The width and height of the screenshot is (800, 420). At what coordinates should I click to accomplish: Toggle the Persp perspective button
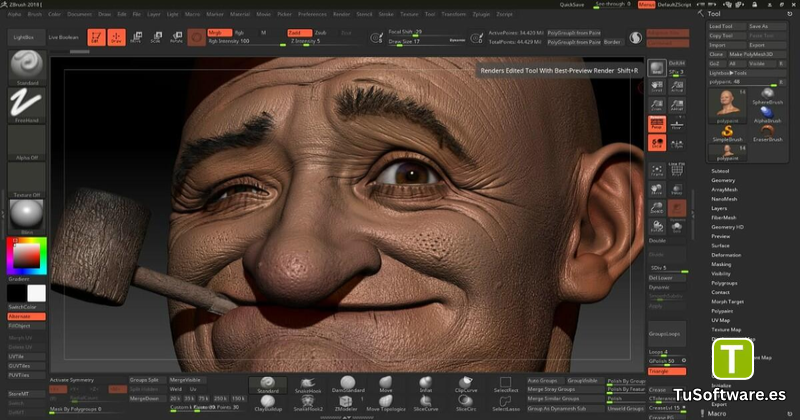tap(657, 124)
